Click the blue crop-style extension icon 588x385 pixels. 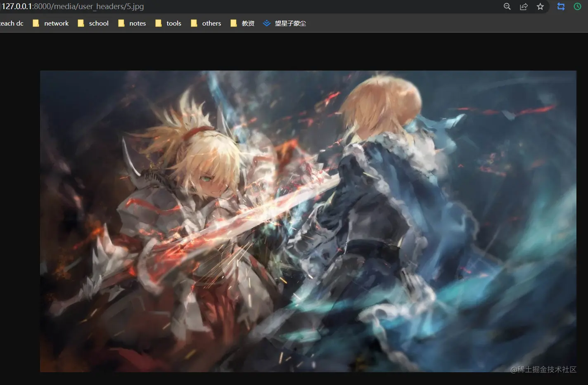point(561,7)
